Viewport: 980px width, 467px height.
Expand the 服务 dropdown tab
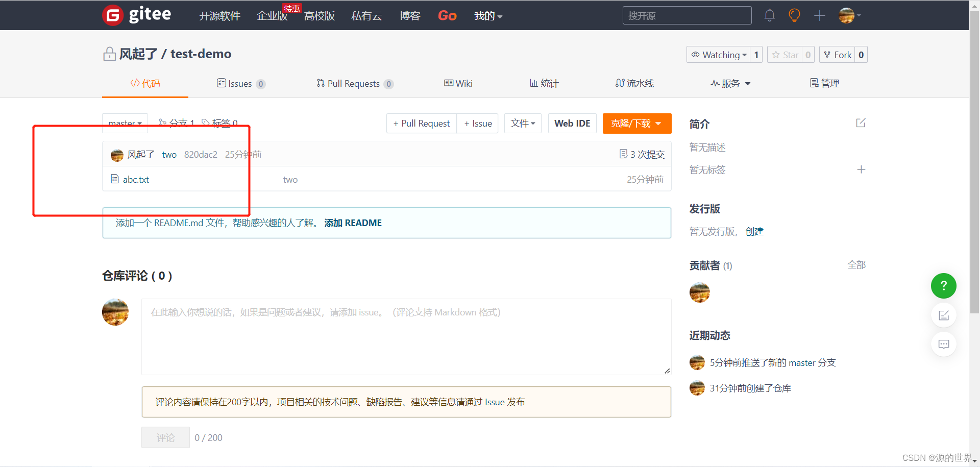[730, 83]
